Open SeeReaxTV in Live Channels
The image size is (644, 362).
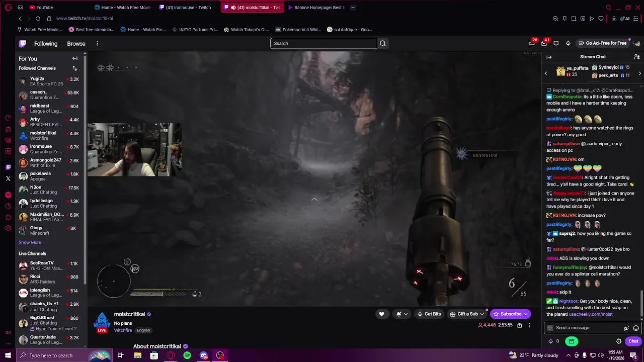point(50,265)
